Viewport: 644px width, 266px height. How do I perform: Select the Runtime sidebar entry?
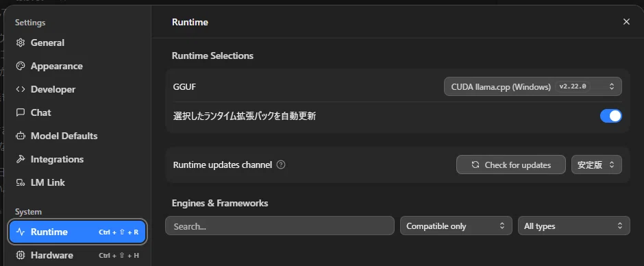pyautogui.click(x=77, y=232)
